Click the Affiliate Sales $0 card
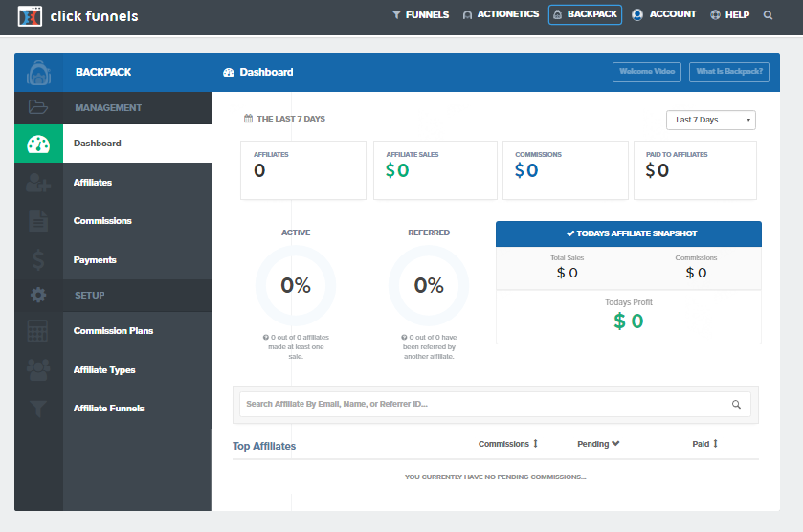 click(x=435, y=170)
